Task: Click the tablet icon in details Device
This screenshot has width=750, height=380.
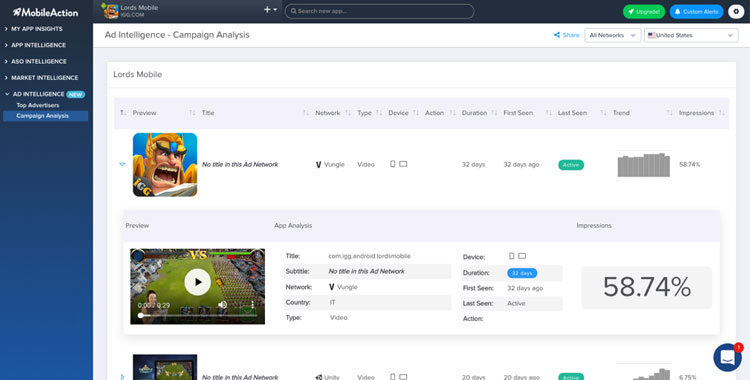Action: [x=522, y=256]
